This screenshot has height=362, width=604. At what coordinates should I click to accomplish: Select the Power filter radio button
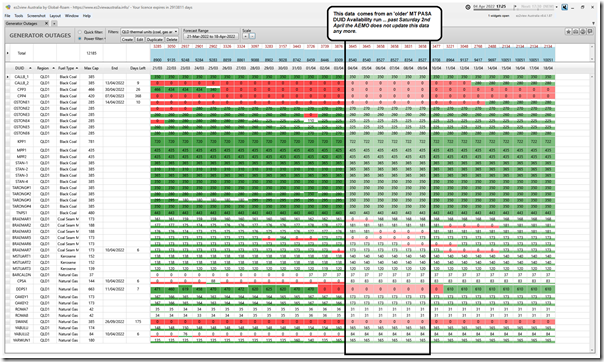coord(80,39)
